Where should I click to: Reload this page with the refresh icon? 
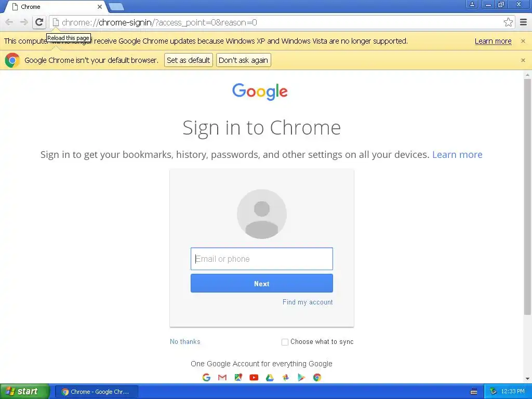pos(39,22)
